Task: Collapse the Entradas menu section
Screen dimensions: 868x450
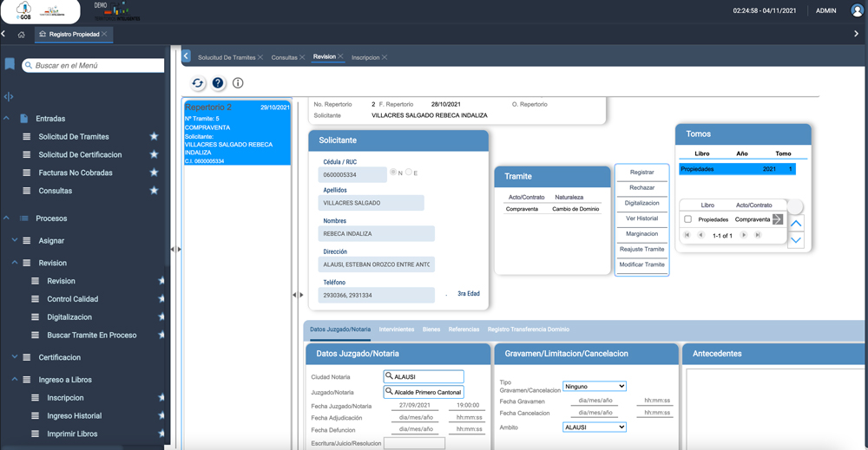Action: coord(7,119)
